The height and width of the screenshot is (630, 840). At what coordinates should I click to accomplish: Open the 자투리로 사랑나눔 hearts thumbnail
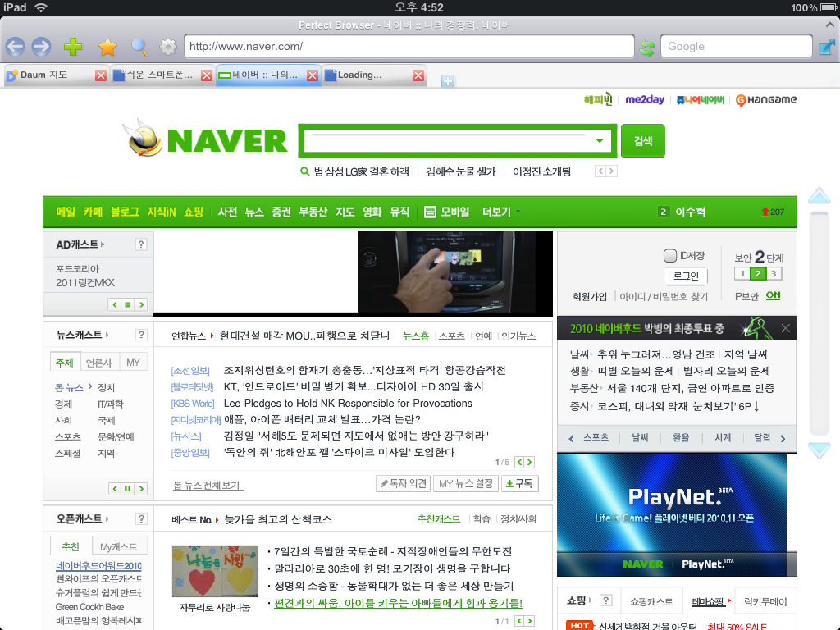coord(215,571)
